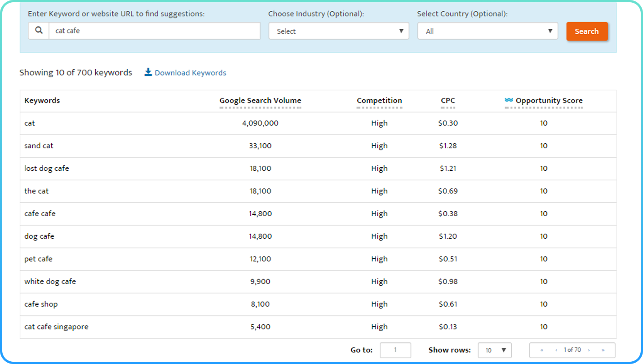Go to next page arrow icon
Viewport: 643px width, 364px height.
589,350
